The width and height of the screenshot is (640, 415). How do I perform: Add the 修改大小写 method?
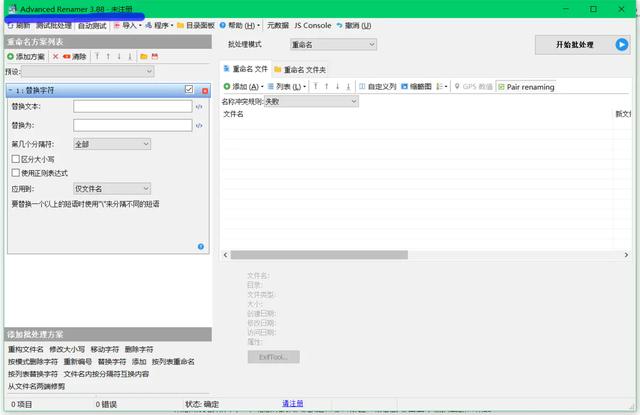point(67,349)
